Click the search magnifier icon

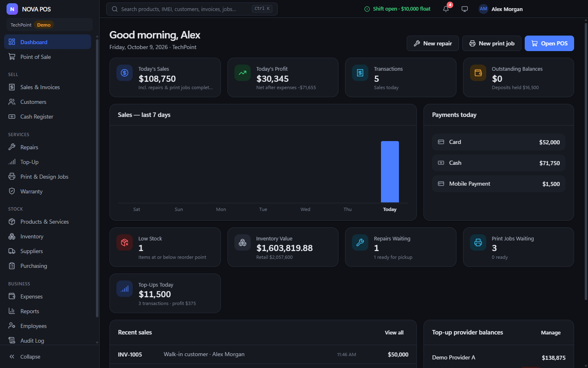click(x=115, y=9)
